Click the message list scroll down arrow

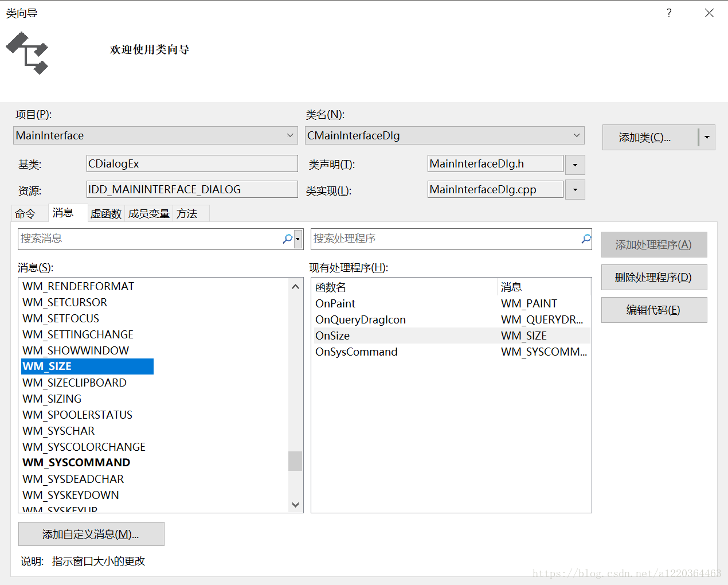(295, 505)
